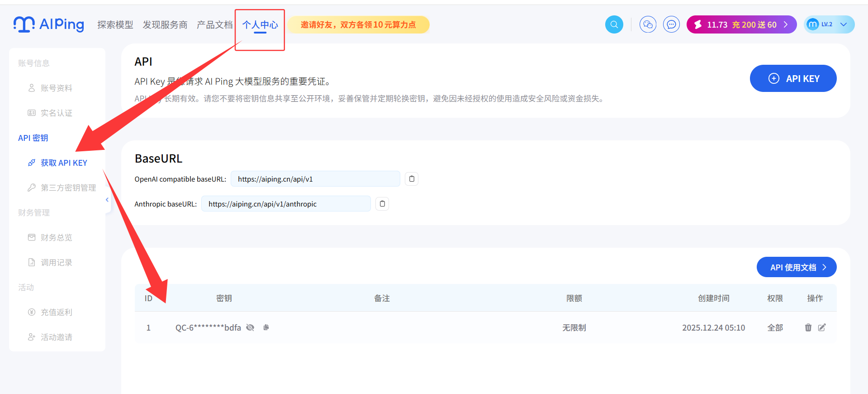Click the plus icon in API KEY button
Viewport: 868px width, 394px height.
point(774,78)
